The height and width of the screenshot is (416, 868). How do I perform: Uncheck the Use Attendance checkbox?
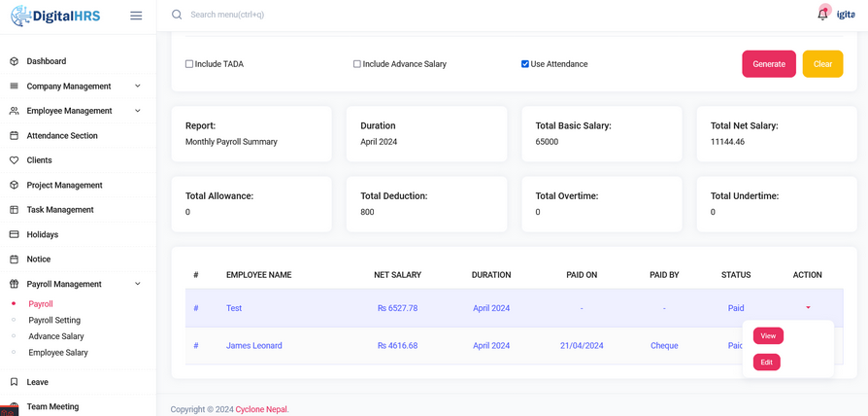click(x=525, y=64)
